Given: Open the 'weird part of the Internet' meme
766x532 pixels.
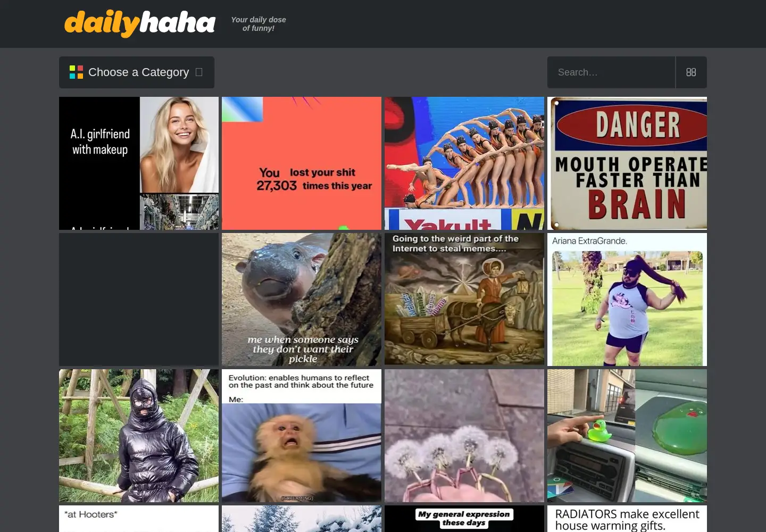Looking at the screenshot, I should (x=464, y=300).
